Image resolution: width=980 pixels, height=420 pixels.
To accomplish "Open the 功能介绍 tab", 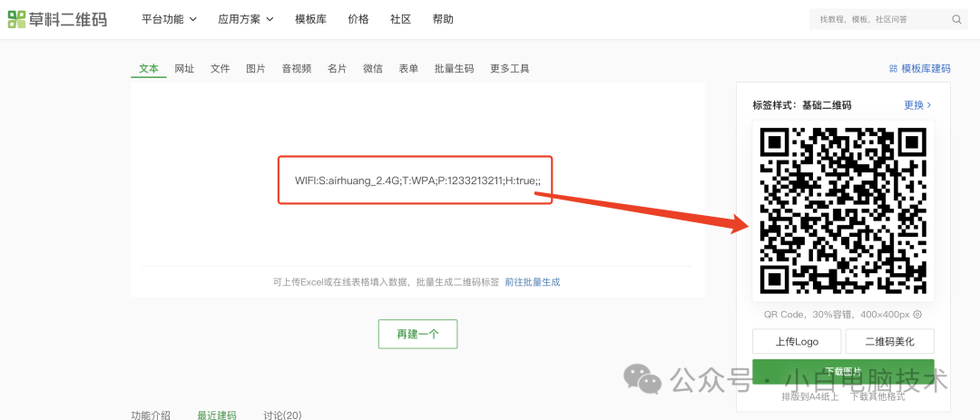I will click(151, 415).
